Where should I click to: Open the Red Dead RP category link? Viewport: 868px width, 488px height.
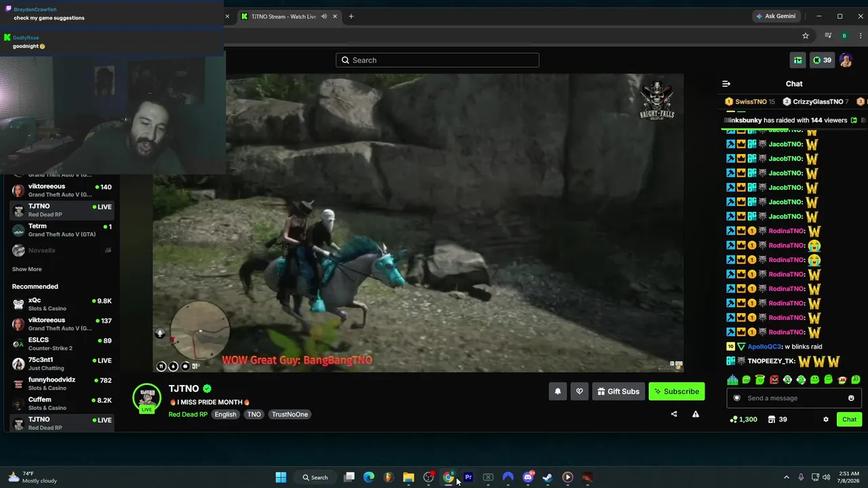click(188, 414)
